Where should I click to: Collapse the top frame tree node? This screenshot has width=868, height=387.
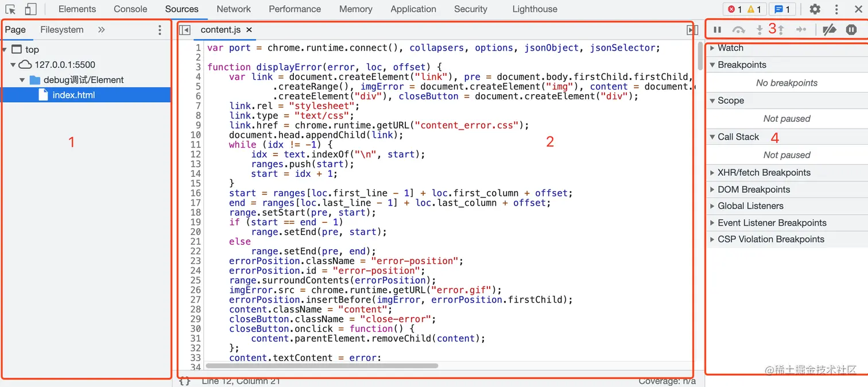coord(5,49)
